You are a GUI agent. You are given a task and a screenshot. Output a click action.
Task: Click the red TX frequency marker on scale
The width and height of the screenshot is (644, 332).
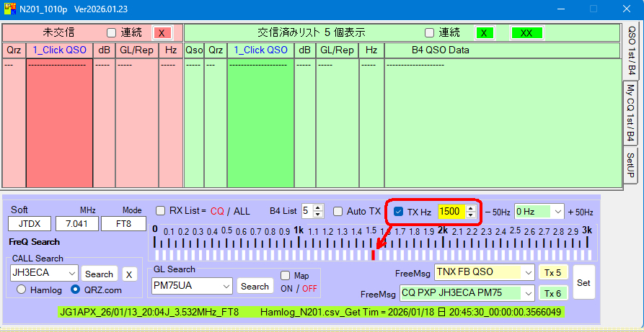[373, 255]
